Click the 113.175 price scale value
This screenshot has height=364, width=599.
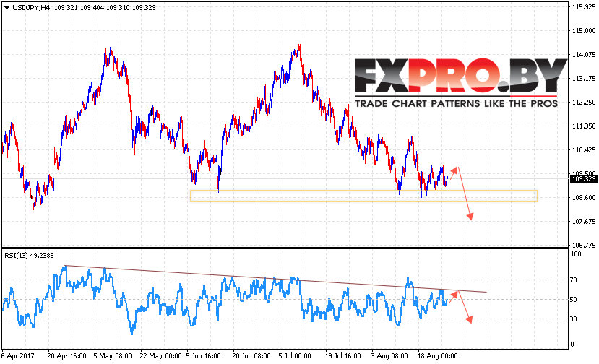[584, 79]
